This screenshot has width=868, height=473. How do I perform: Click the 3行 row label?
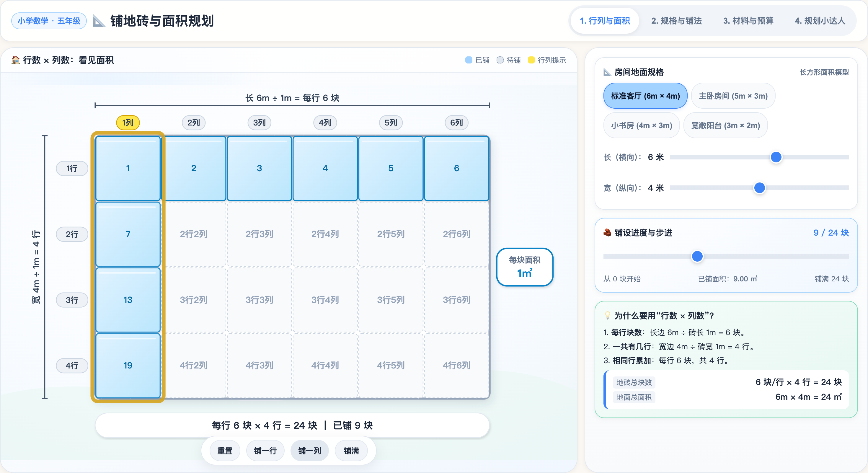pyautogui.click(x=72, y=300)
